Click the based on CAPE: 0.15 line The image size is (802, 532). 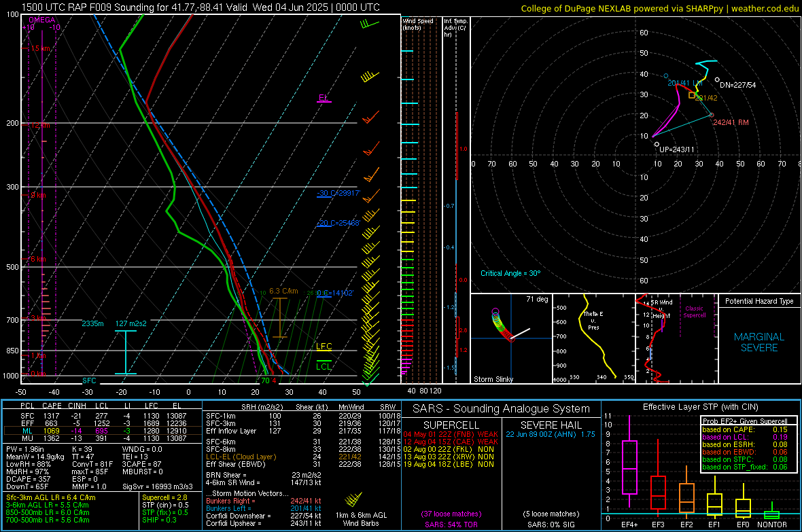(745, 429)
